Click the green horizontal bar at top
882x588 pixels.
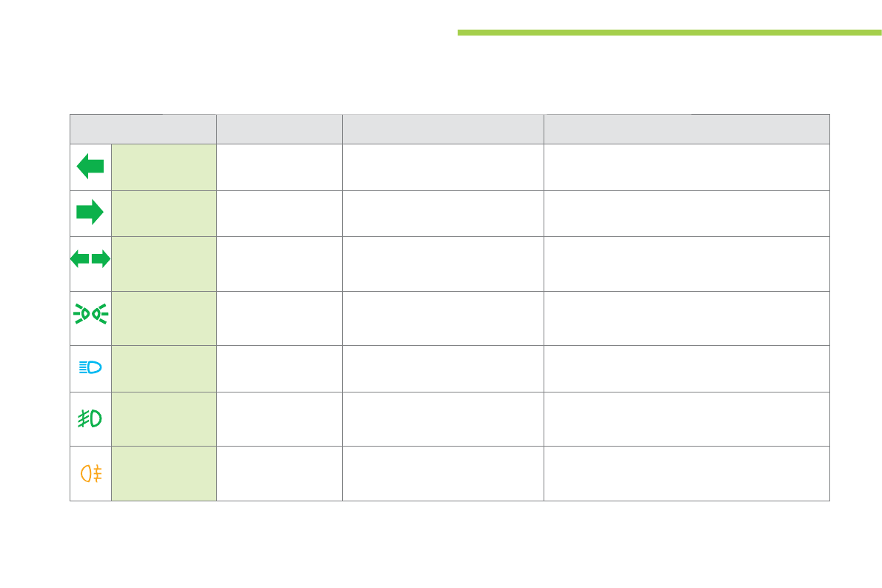coord(669,33)
